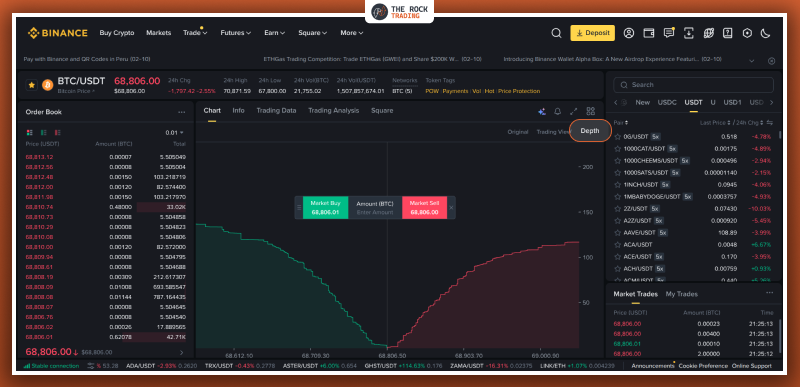Open Order Book three-dot options

(182, 112)
